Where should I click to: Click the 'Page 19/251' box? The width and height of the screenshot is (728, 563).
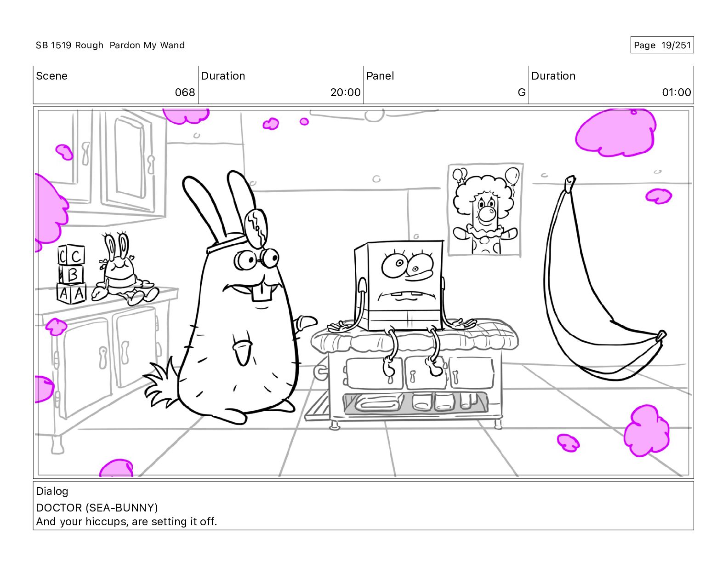[x=662, y=45]
